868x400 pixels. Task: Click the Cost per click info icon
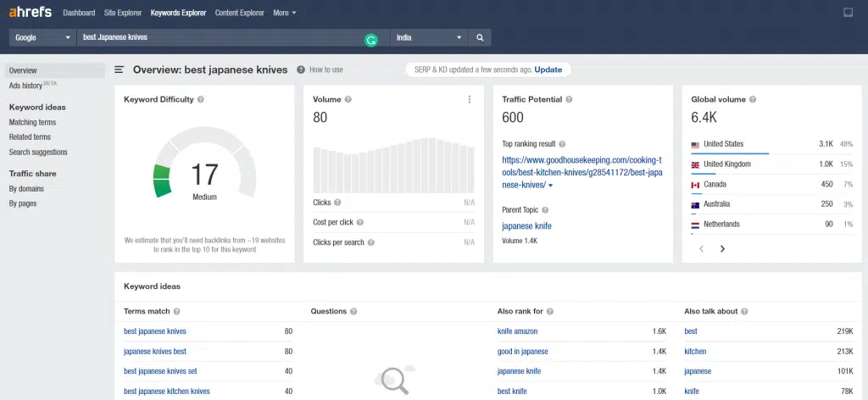[x=359, y=222]
